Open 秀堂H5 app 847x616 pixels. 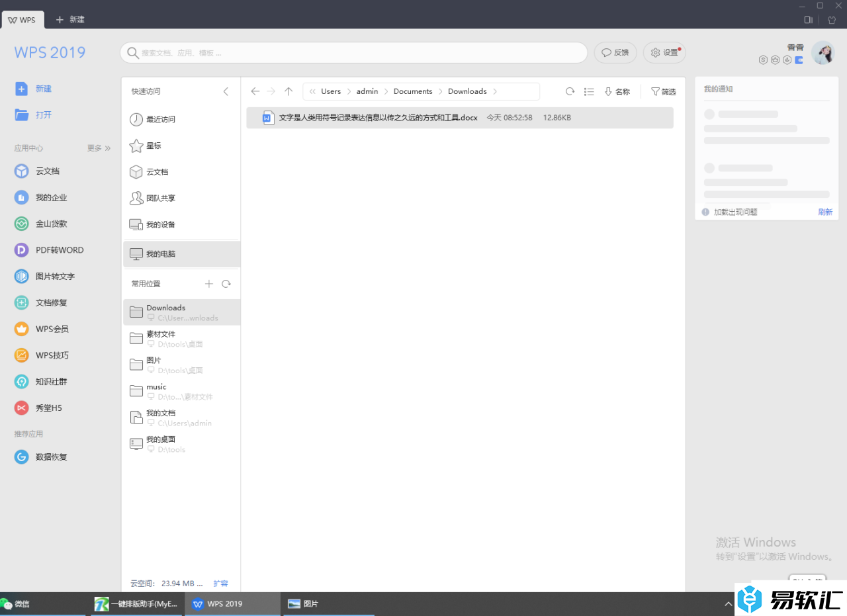coord(38,408)
